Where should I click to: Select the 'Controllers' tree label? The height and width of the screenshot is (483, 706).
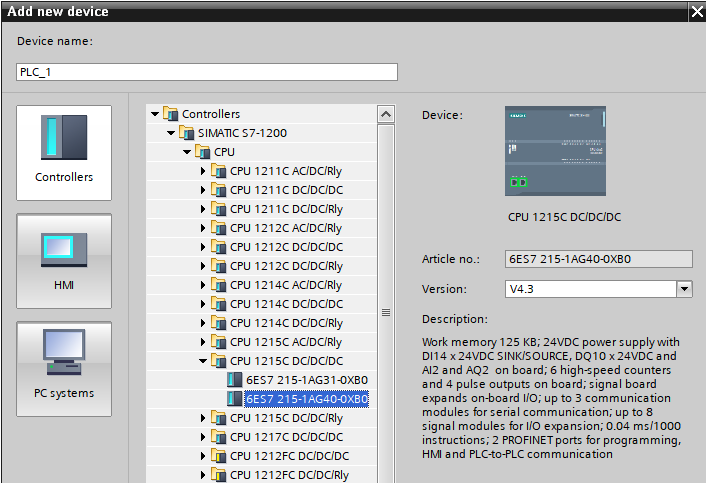pos(211,114)
